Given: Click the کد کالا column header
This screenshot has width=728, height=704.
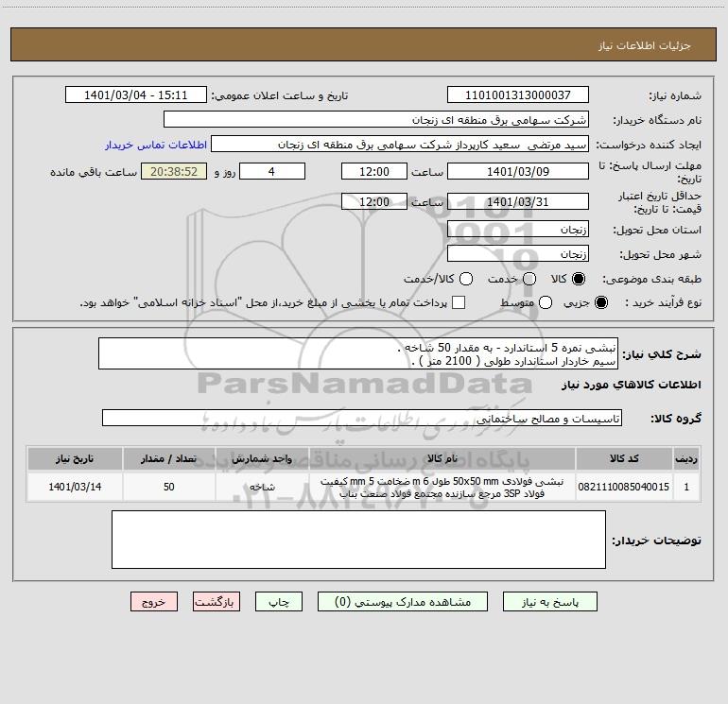Looking at the screenshot, I should 624,459.
